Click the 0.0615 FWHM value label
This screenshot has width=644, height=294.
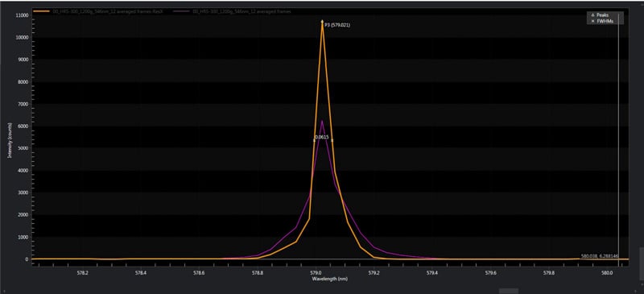pyautogui.click(x=323, y=137)
